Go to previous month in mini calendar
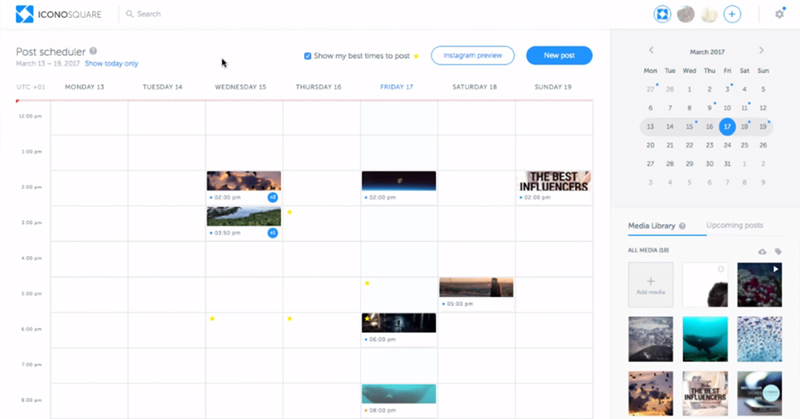Viewport: 800px width, 419px height. [x=651, y=50]
